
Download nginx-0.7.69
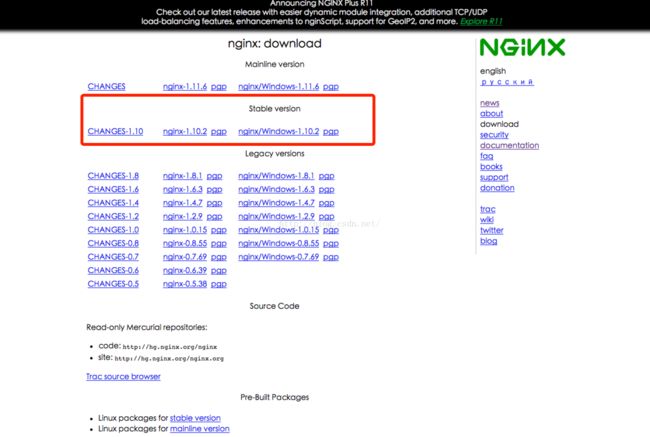coord(185,257)
